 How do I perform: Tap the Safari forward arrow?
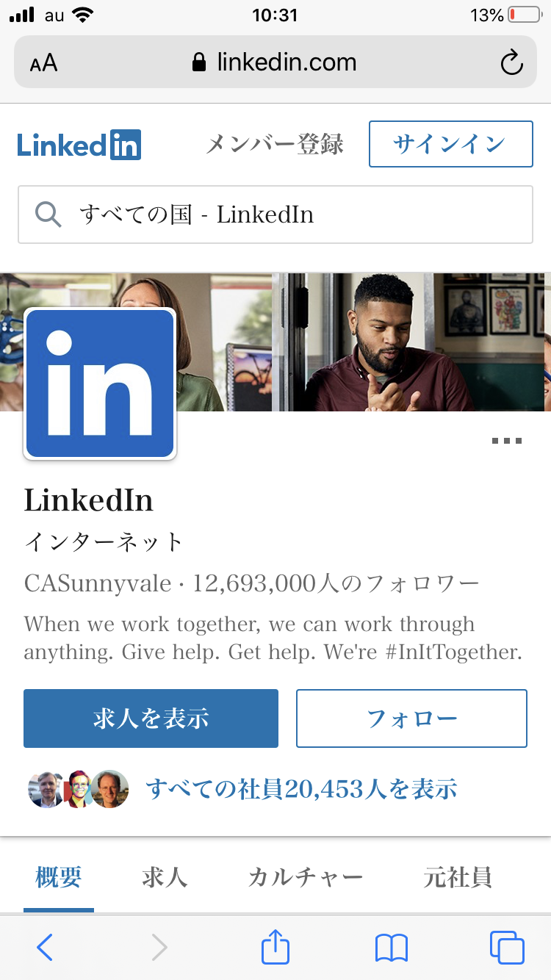[x=159, y=947]
